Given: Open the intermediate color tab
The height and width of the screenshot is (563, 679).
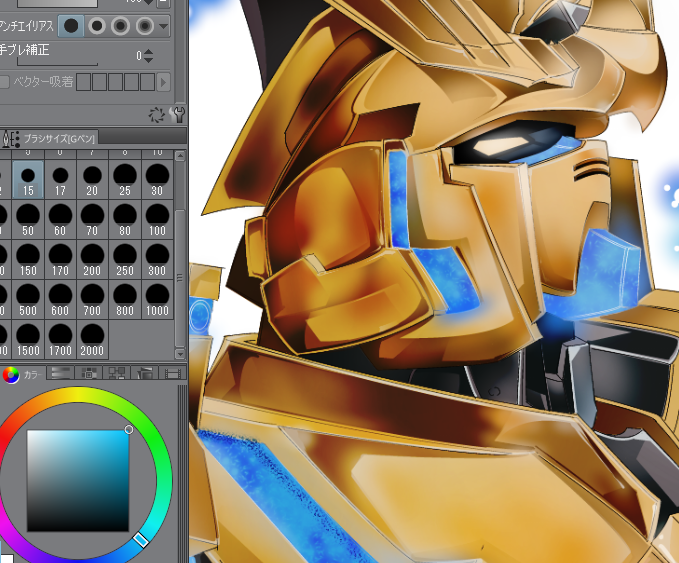Looking at the screenshot, I should point(117,373).
